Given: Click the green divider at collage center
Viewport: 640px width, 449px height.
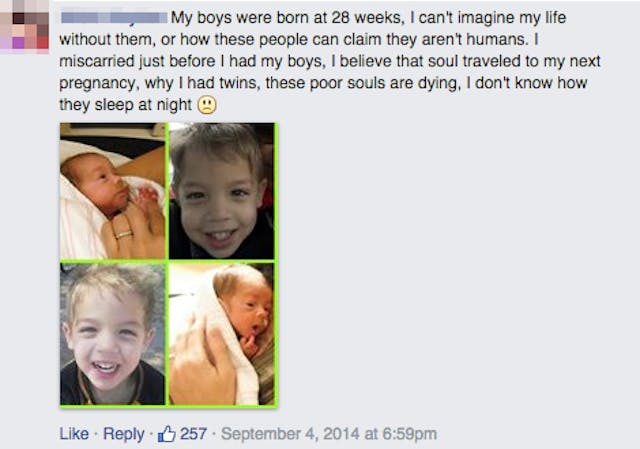Looking at the screenshot, I should point(167,261).
